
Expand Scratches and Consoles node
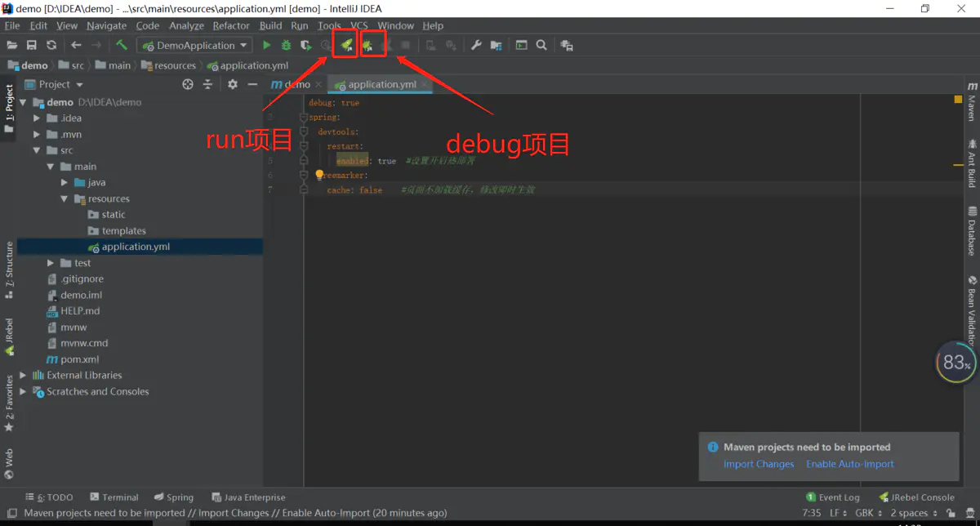[x=23, y=392]
